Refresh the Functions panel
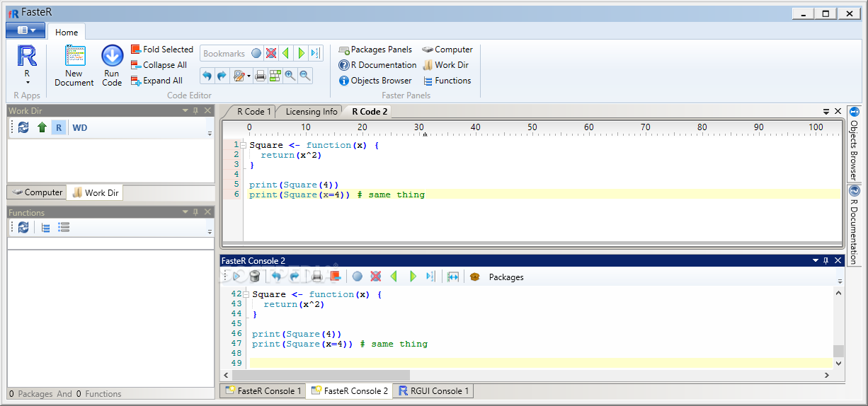 [x=23, y=228]
